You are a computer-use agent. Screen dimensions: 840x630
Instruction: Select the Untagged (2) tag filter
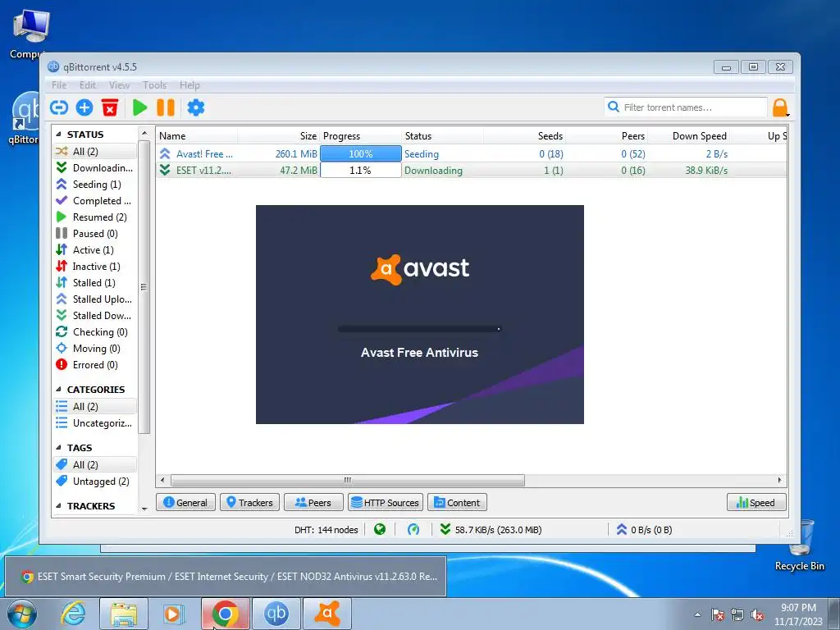pyautogui.click(x=95, y=481)
